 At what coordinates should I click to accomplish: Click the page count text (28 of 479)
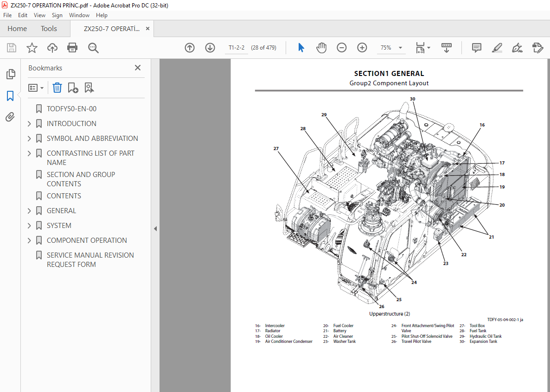(263, 48)
